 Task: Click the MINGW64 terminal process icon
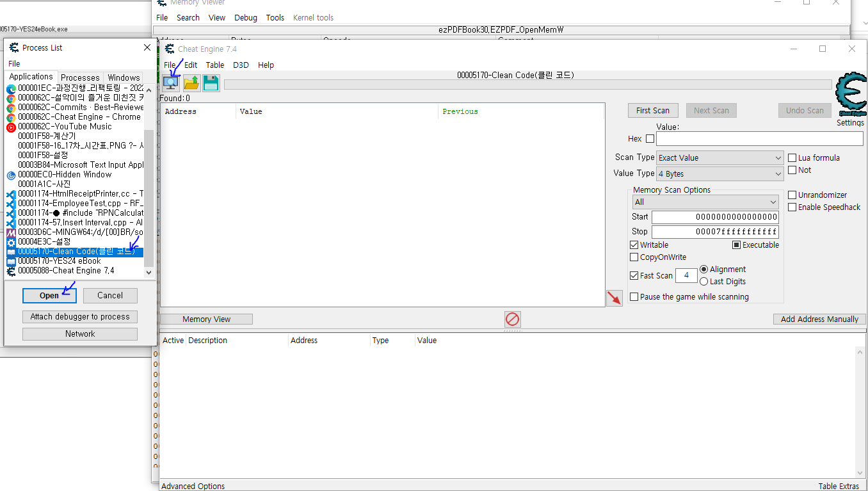11,232
